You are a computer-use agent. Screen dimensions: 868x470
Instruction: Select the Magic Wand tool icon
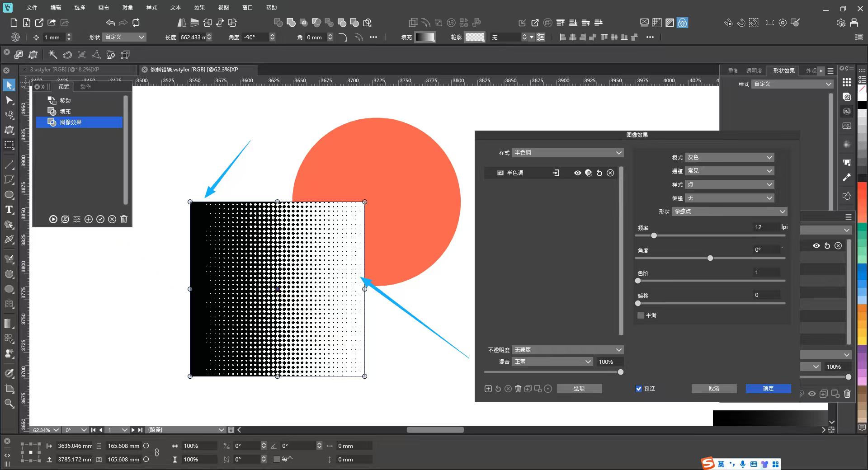(53, 55)
